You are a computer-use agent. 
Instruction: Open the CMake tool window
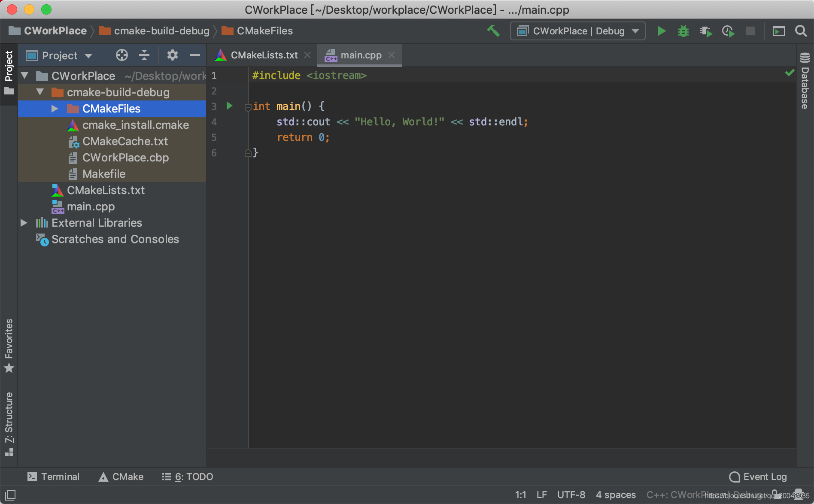tap(121, 477)
